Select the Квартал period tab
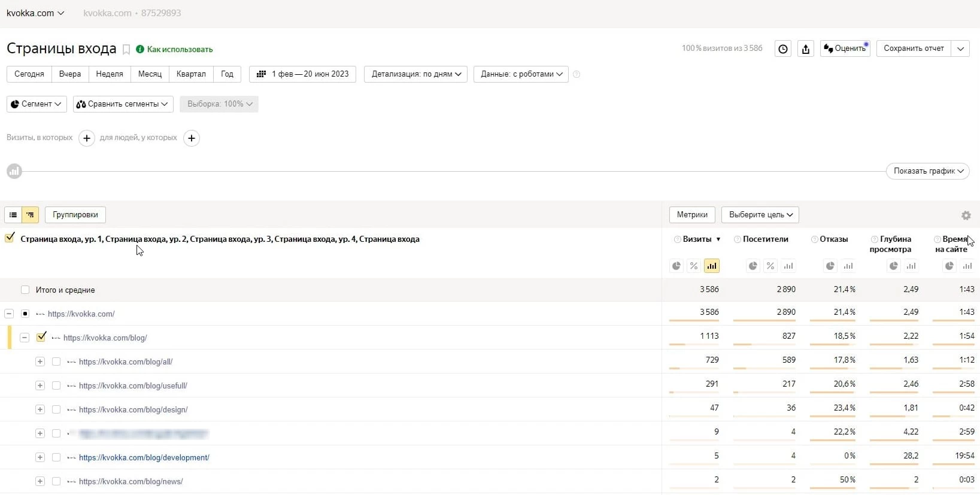980x495 pixels. (191, 74)
